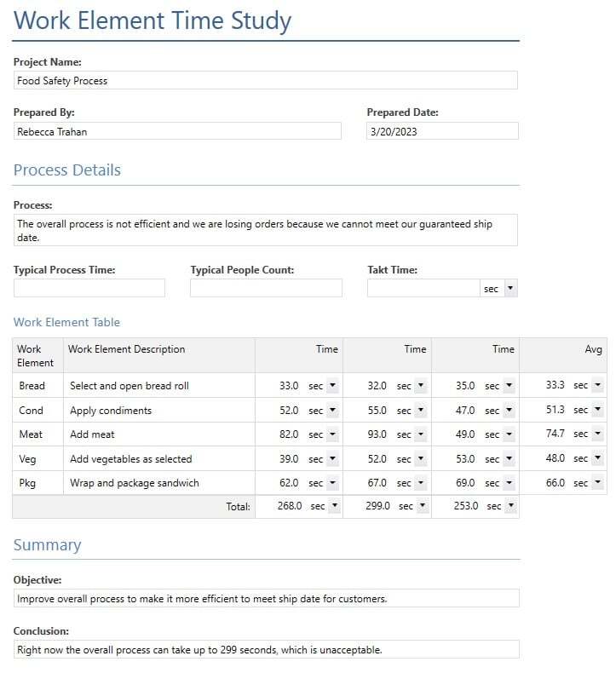This screenshot has width=616, height=673.
Task: Open the Takt Time unit dropdown
Action: pyautogui.click(x=509, y=289)
